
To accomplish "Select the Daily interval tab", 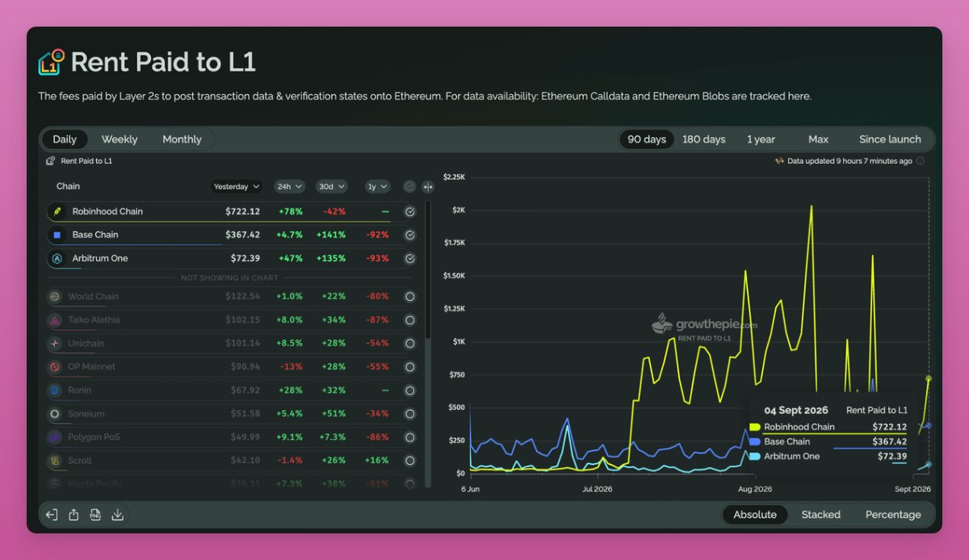I will coord(65,140).
